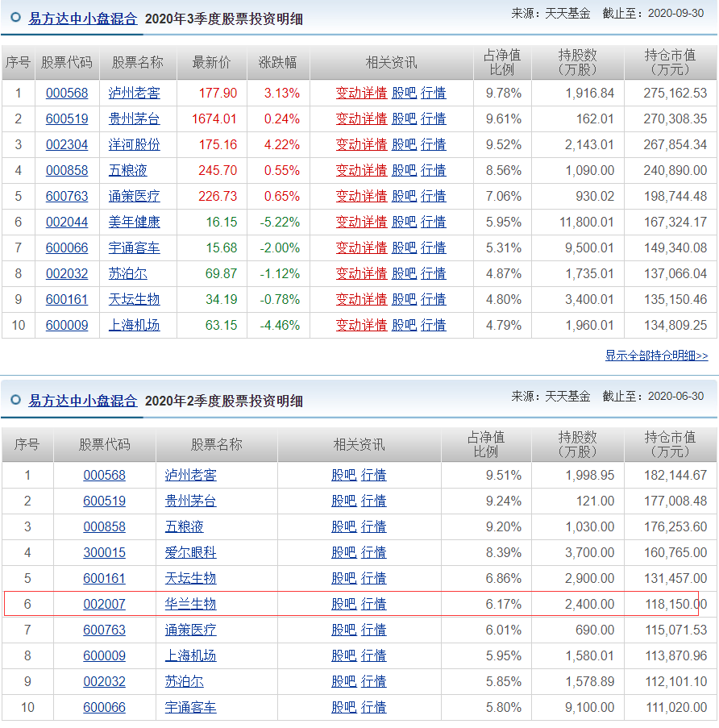Open 易方达中小盘混合 link in Q2 header
This screenshot has width=719, height=728.
coord(83,401)
